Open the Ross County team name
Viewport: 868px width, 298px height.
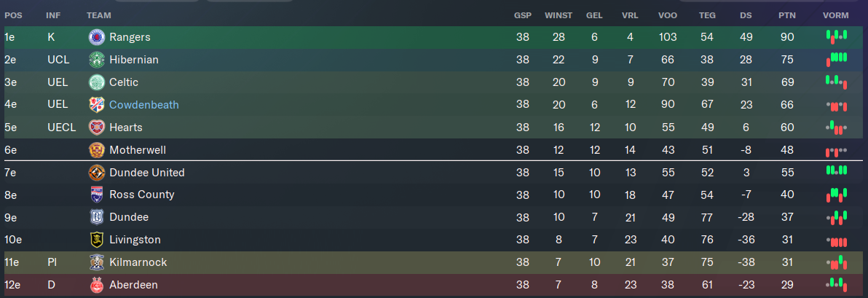pos(142,195)
